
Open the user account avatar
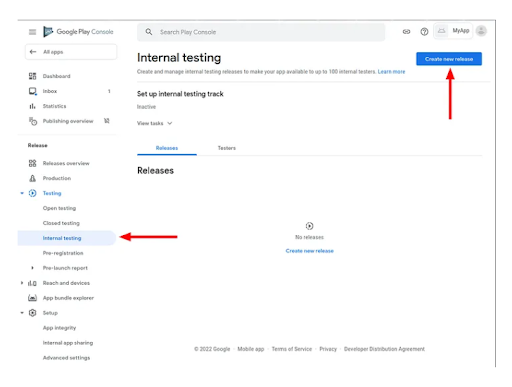[481, 31]
